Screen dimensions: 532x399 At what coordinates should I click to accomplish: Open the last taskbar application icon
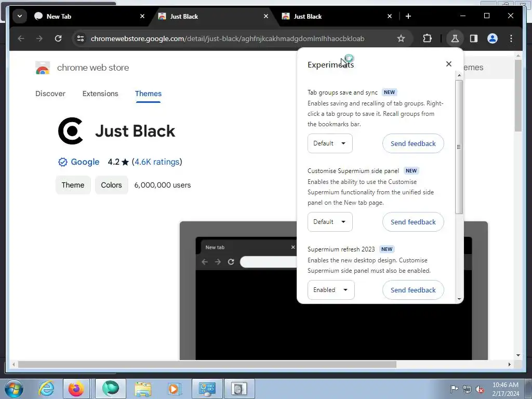click(239, 389)
